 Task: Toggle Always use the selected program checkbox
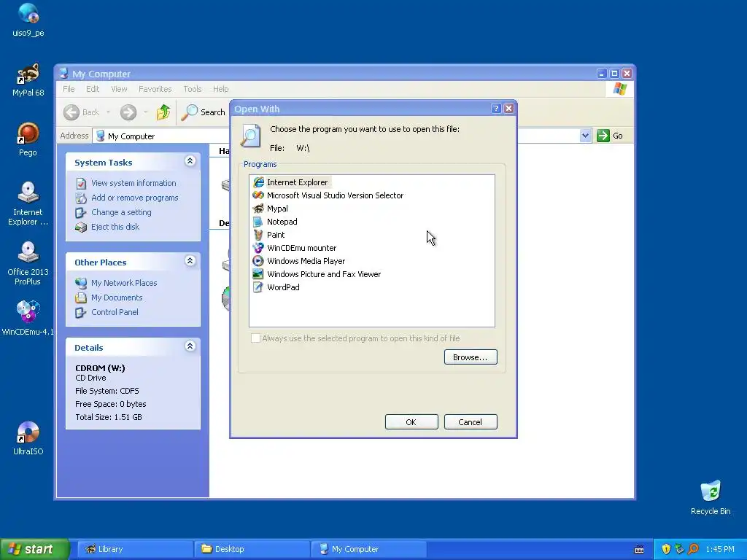coord(256,338)
